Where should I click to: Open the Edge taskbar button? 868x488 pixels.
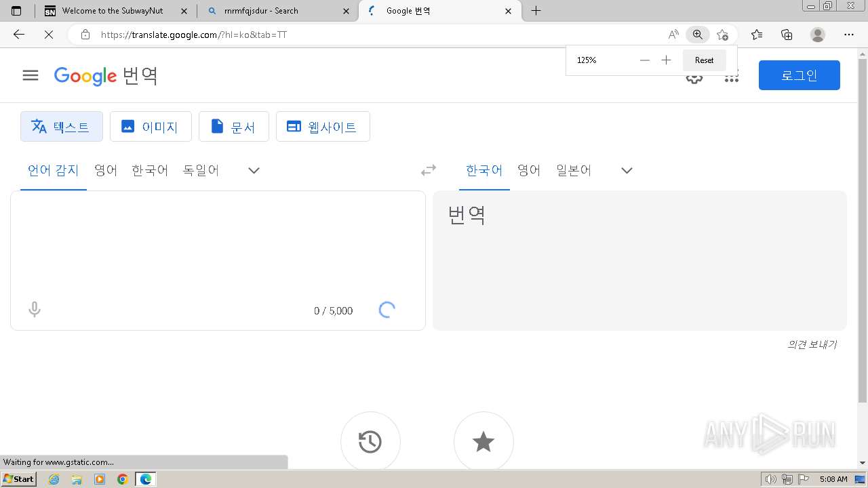tap(145, 479)
